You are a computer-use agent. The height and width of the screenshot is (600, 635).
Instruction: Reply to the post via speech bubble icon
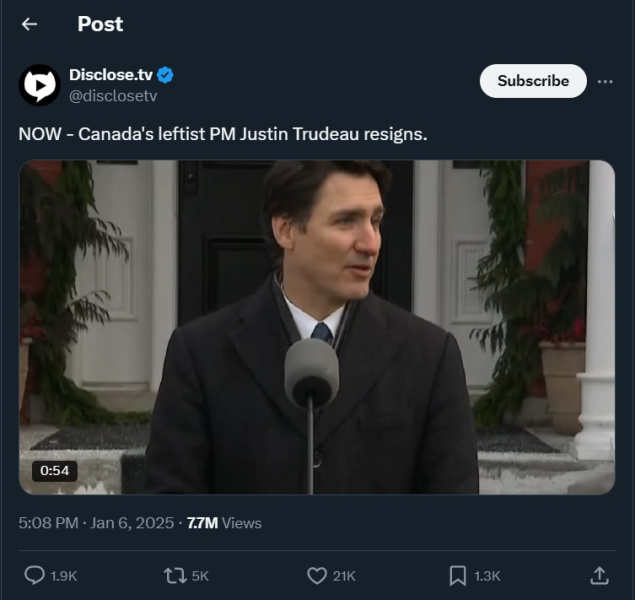coord(34,575)
